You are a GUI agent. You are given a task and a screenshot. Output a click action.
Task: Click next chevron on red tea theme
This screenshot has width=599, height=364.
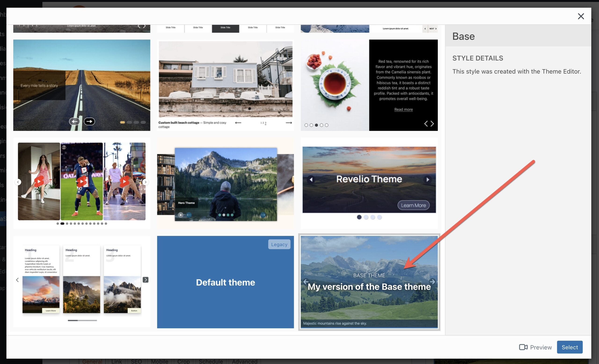[432, 124]
